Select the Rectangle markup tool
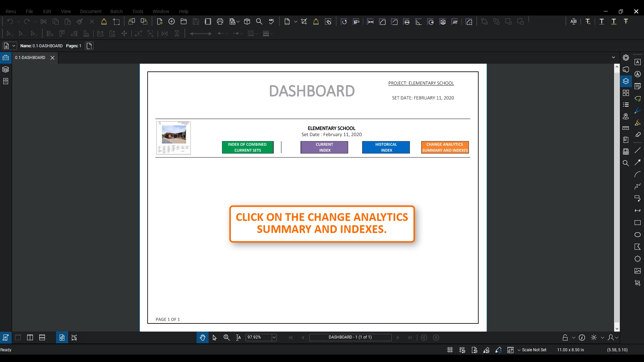644x362 pixels. [638, 223]
